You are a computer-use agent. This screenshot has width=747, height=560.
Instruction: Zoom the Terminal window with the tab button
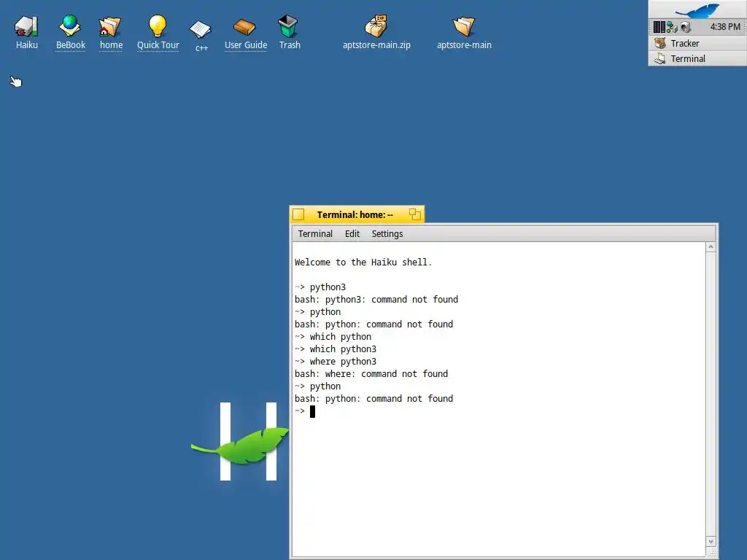coord(415,215)
